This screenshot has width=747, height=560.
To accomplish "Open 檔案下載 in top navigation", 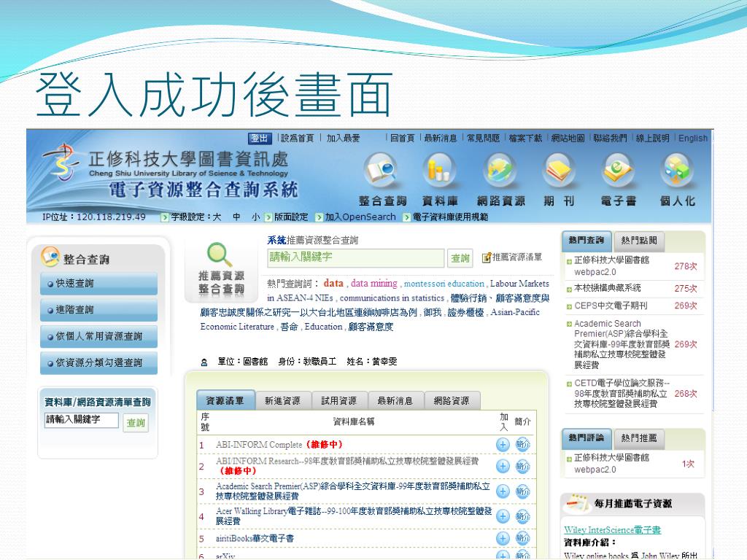I will point(525,138).
